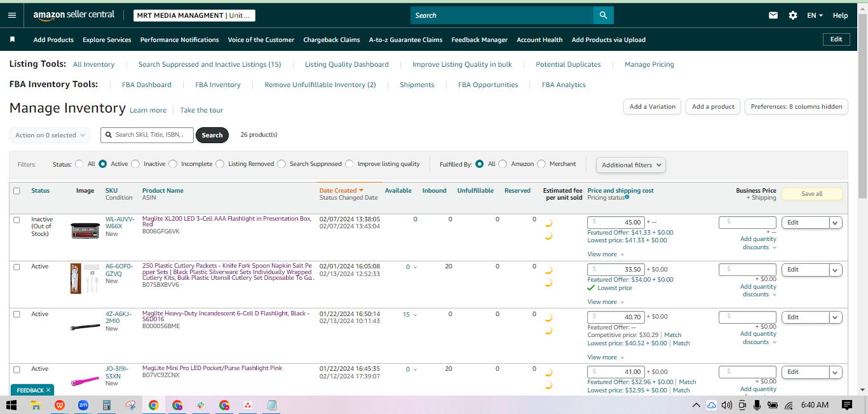Click the Add a Variation button
868x414 pixels.
point(653,107)
